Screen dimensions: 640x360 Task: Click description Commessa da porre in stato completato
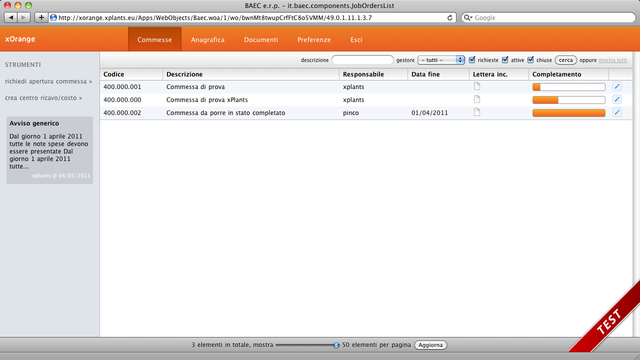pos(226,113)
